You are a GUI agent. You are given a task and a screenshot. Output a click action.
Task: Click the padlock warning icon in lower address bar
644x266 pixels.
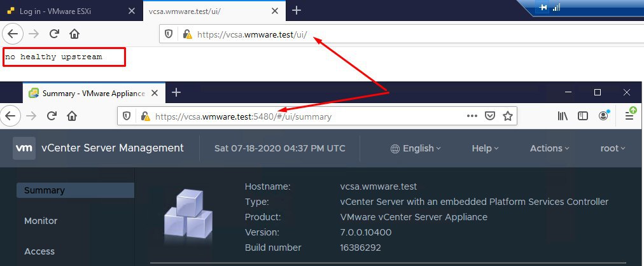pyautogui.click(x=145, y=116)
